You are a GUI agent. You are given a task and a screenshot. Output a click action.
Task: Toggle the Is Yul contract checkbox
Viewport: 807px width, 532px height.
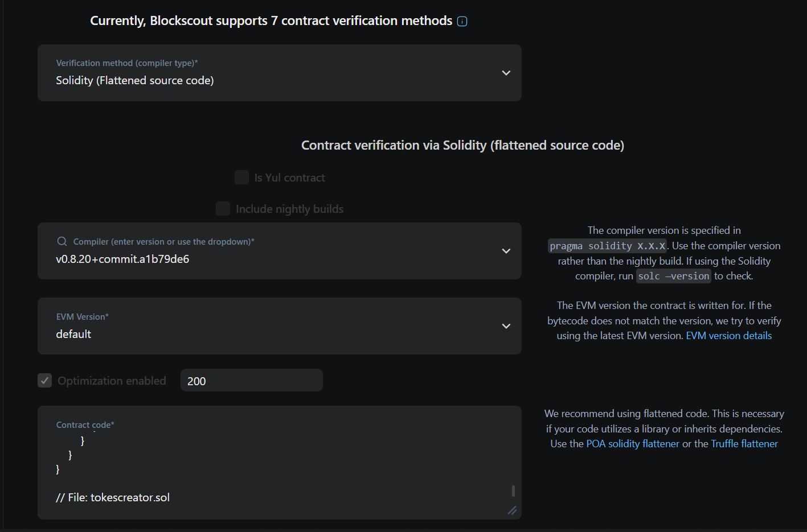[241, 177]
